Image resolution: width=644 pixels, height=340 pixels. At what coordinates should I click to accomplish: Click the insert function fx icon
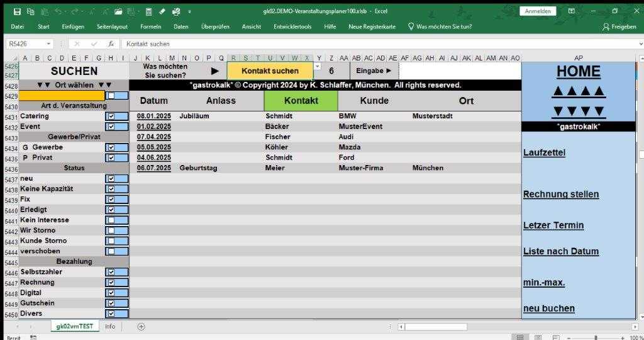pyautogui.click(x=111, y=44)
